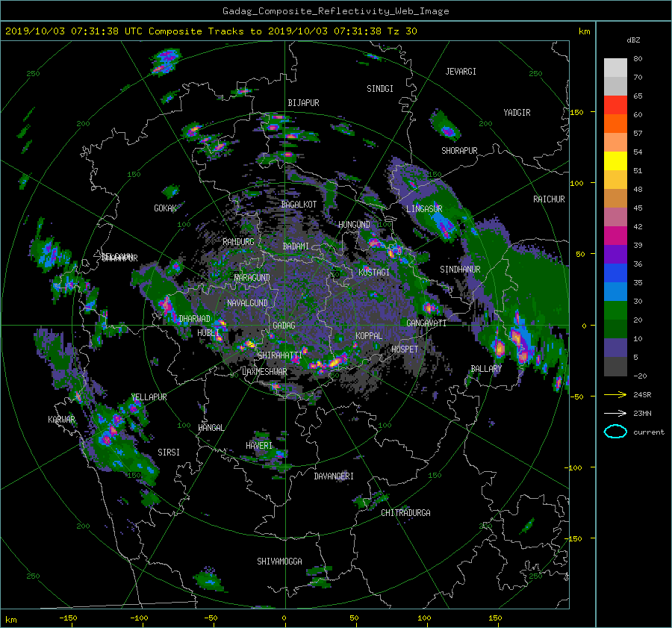Click the white 23MN track arrow in legend
672x628 pixels.
pos(615,413)
